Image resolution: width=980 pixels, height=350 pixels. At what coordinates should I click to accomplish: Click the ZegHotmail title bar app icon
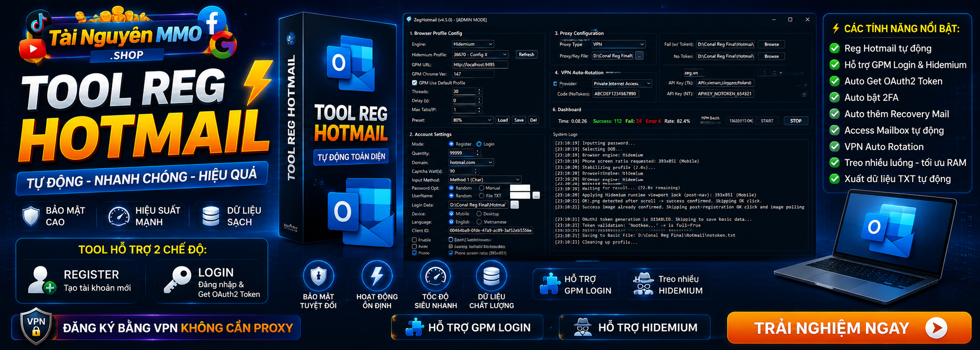tap(409, 20)
